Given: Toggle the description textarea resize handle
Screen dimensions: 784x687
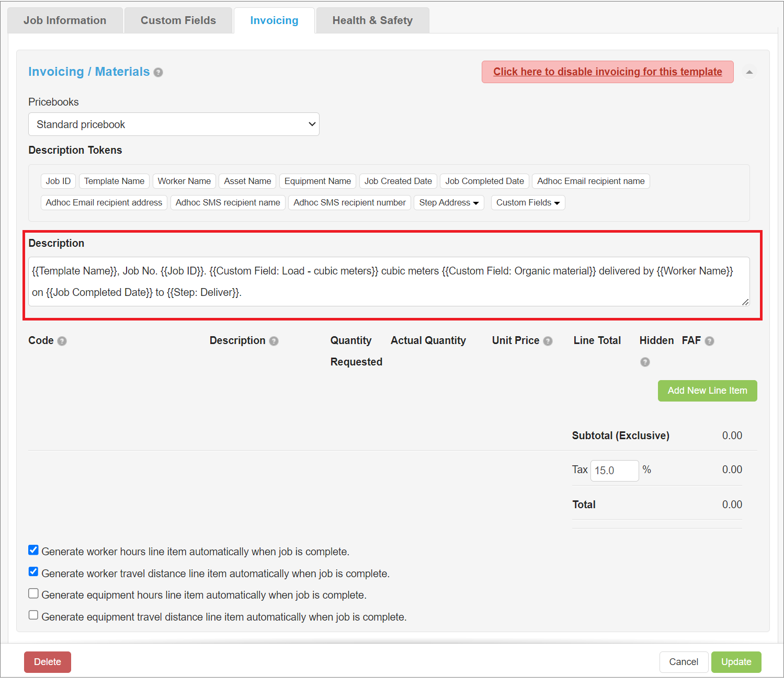Looking at the screenshot, I should click(745, 302).
